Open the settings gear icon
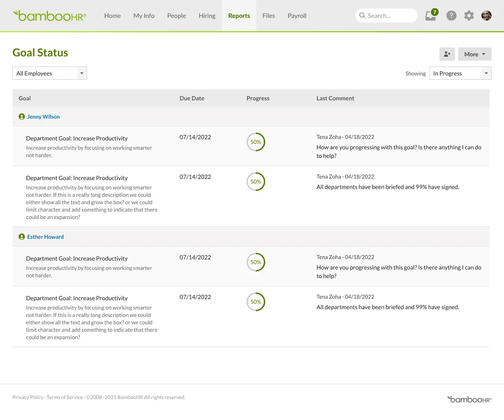The image size is (504, 420). pos(469,16)
